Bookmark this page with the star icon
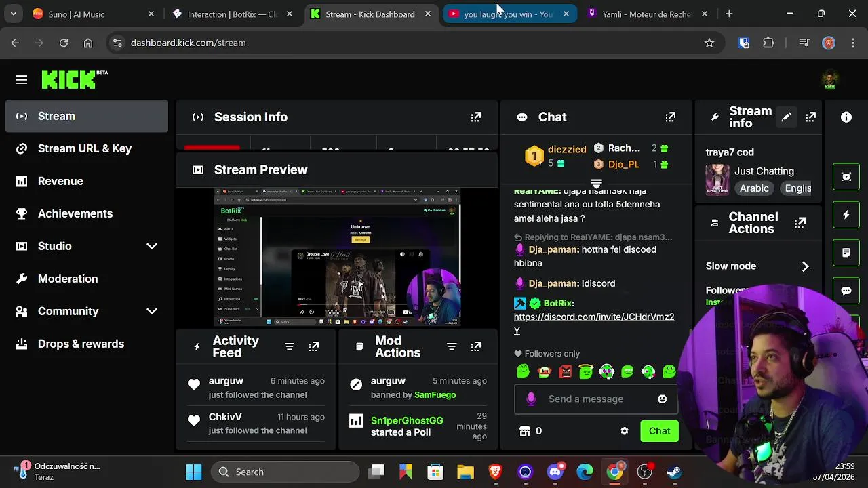 (x=709, y=43)
